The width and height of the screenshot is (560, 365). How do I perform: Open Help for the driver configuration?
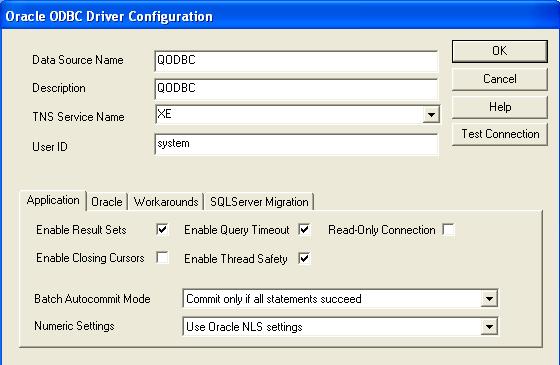point(499,107)
